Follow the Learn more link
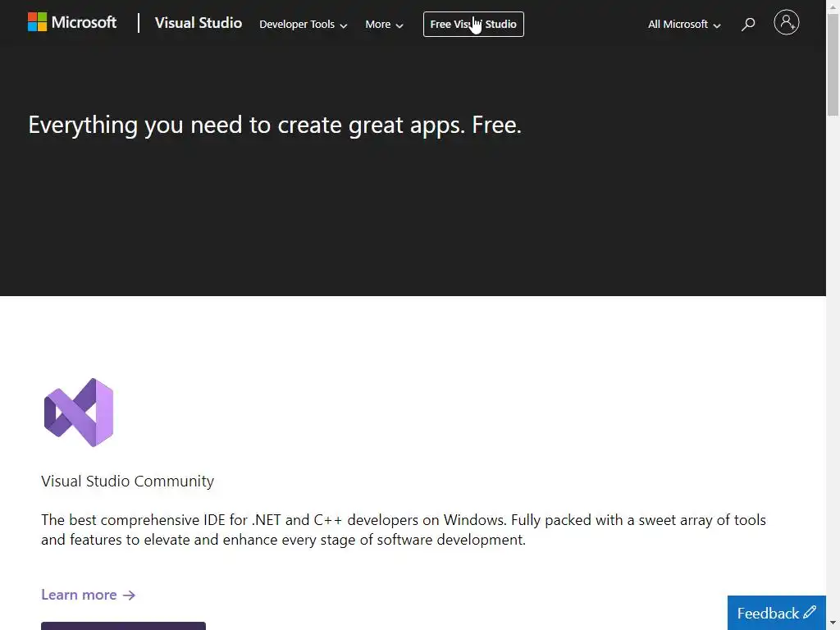Image resolution: width=840 pixels, height=630 pixels. pos(89,595)
